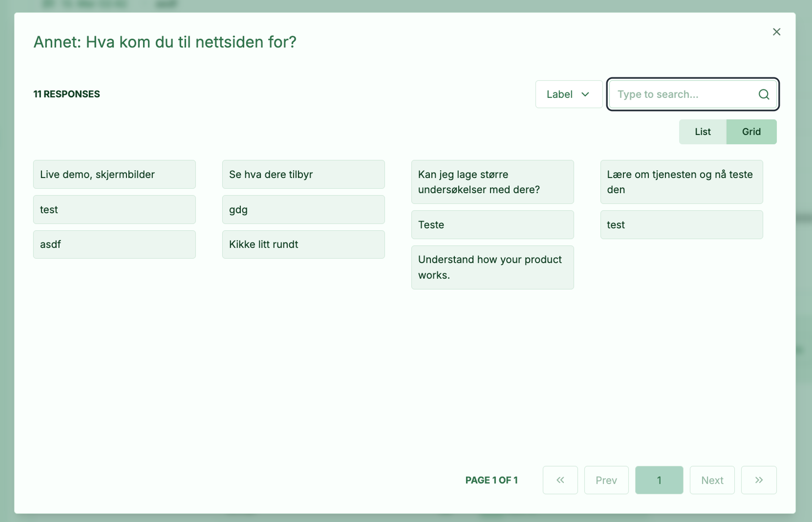The image size is (812, 522).
Task: Click the 'Annet: Hva kom du til nettsiden for?' title
Action: (x=165, y=42)
